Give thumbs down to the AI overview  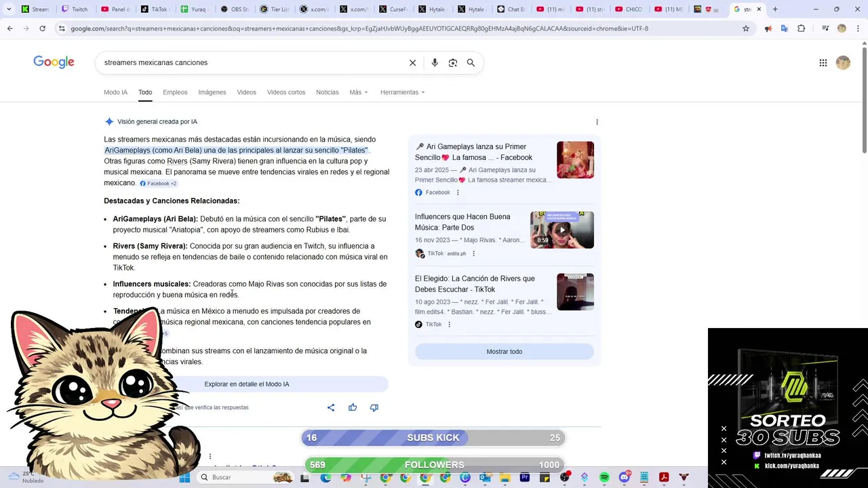pyautogui.click(x=374, y=407)
